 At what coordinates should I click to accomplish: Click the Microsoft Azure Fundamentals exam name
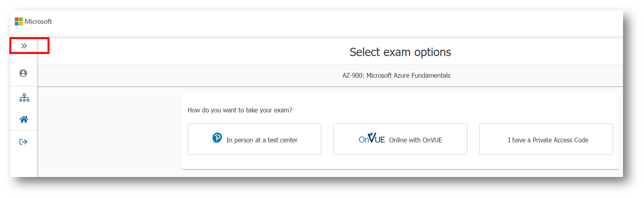pyautogui.click(x=408, y=76)
